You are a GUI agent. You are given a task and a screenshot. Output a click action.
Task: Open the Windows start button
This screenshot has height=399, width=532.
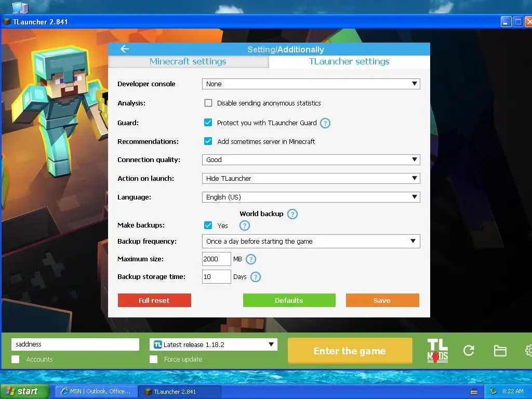point(24,391)
